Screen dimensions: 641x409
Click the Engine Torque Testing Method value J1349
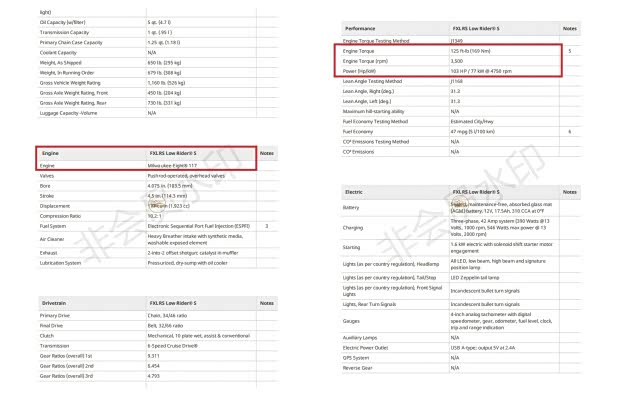click(x=459, y=40)
